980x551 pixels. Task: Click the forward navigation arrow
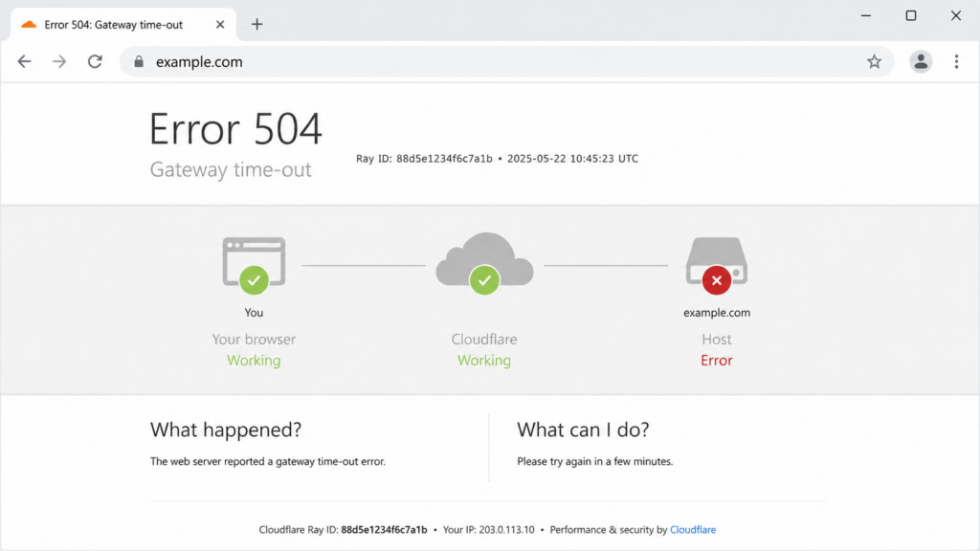[x=59, y=61]
